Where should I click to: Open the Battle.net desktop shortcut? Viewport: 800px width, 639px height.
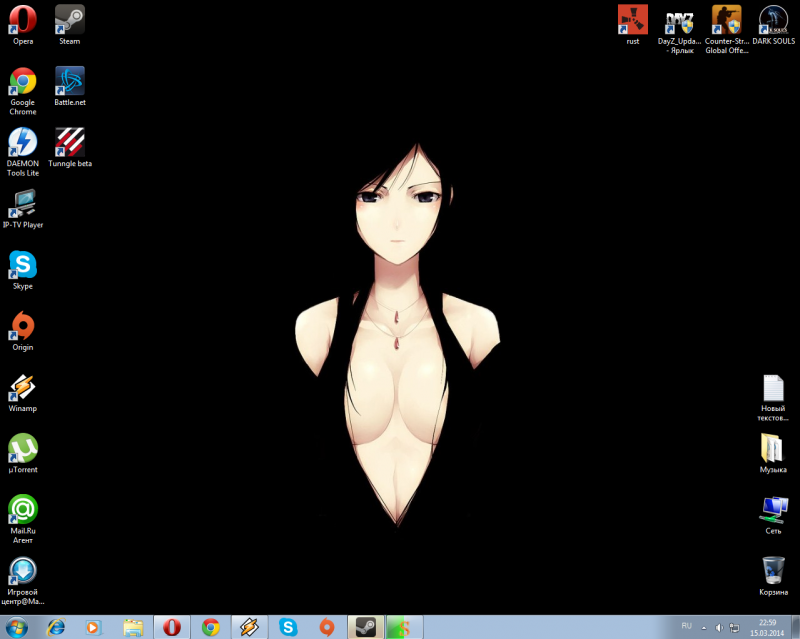click(70, 86)
